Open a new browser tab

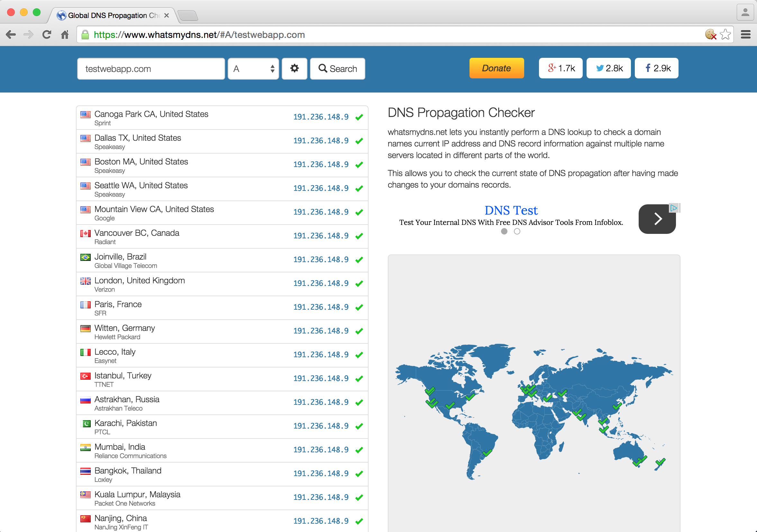pos(188,15)
